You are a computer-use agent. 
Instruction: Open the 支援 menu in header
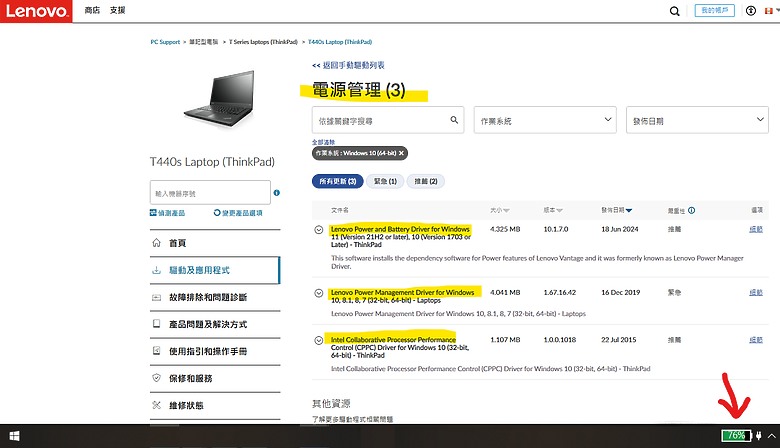point(117,10)
